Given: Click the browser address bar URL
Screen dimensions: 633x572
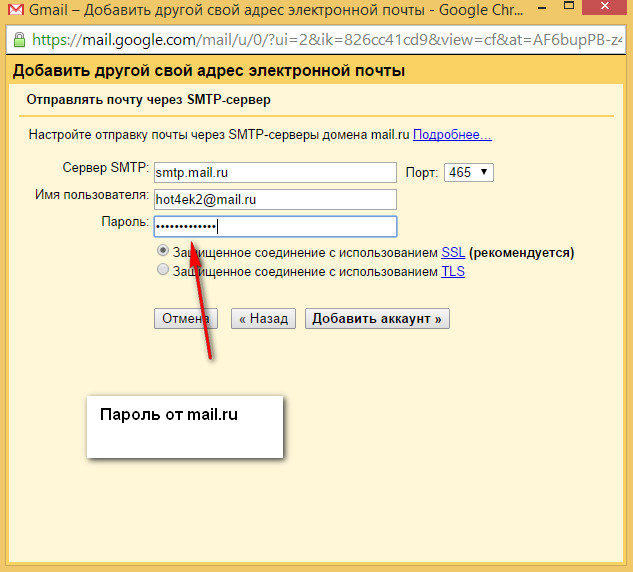Looking at the screenshot, I should (x=327, y=40).
